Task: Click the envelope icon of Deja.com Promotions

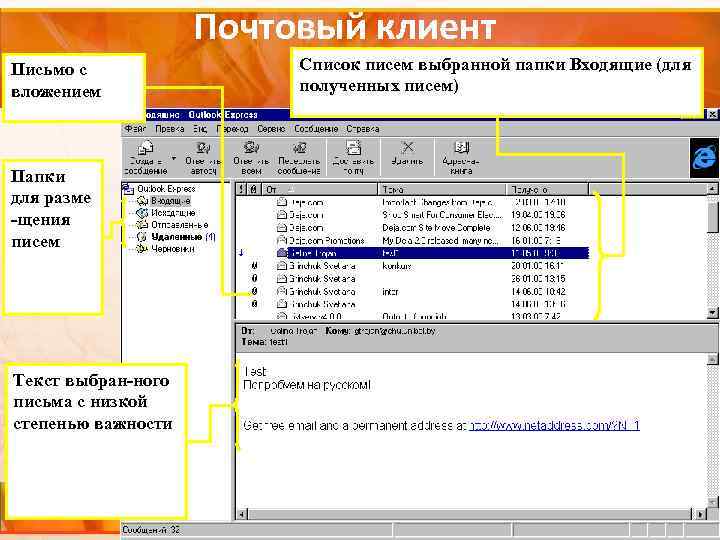Action: point(282,240)
